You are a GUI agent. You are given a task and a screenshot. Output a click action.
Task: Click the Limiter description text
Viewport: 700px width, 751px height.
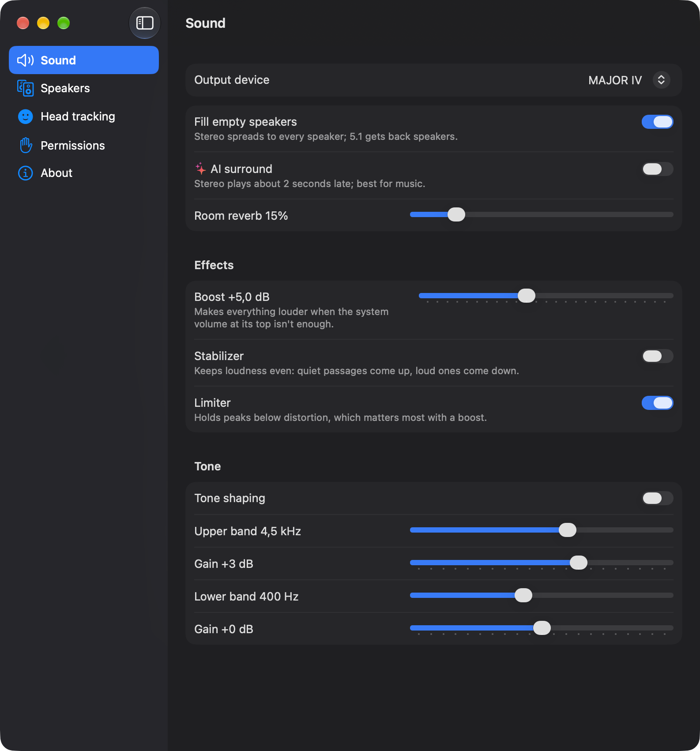[340, 417]
